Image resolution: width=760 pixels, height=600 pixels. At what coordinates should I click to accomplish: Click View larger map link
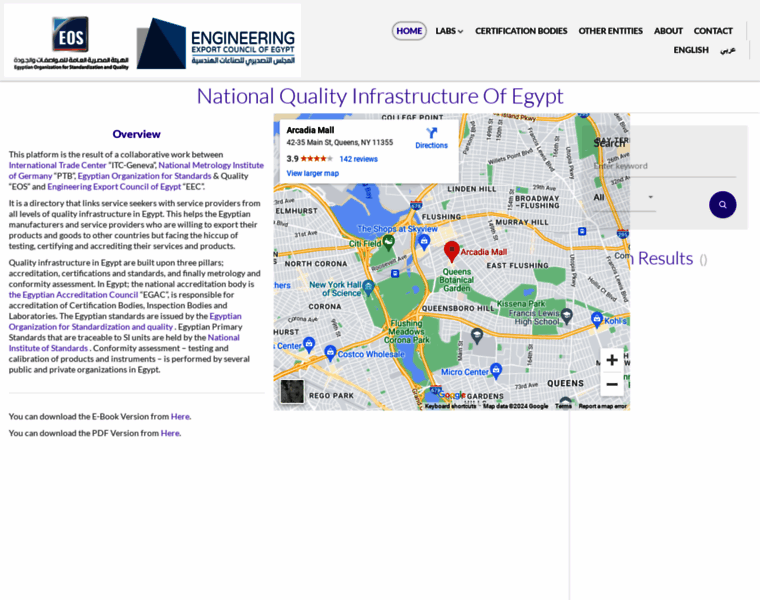[313, 173]
